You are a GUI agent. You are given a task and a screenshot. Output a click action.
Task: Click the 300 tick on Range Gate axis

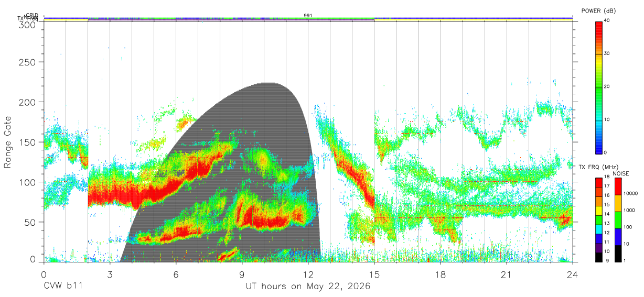point(27,25)
